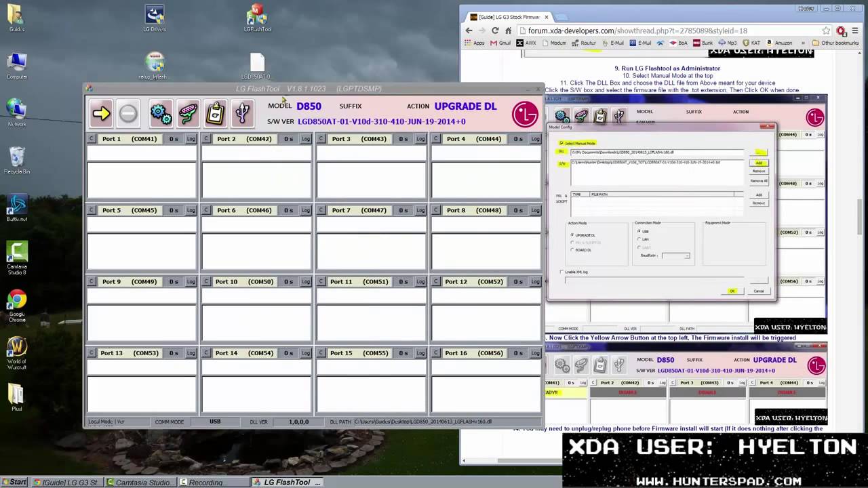Click the Port 12 (COM52) header label

pos(474,282)
